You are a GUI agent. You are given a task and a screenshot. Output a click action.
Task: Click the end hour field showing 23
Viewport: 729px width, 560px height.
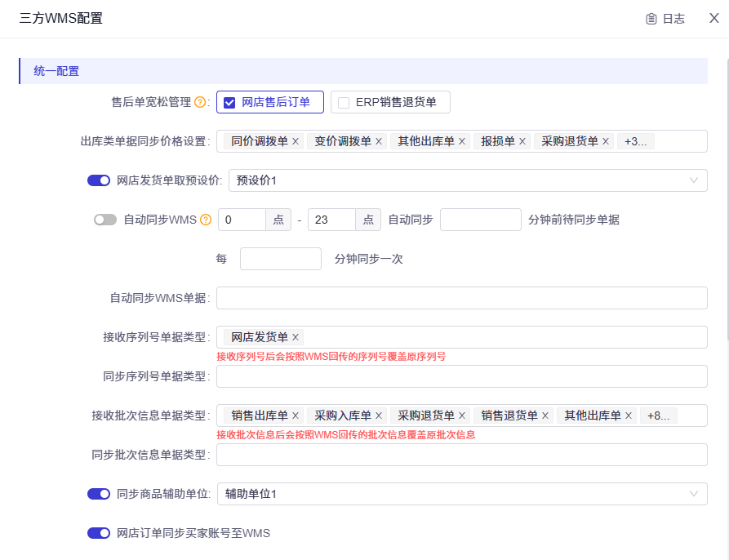(332, 220)
